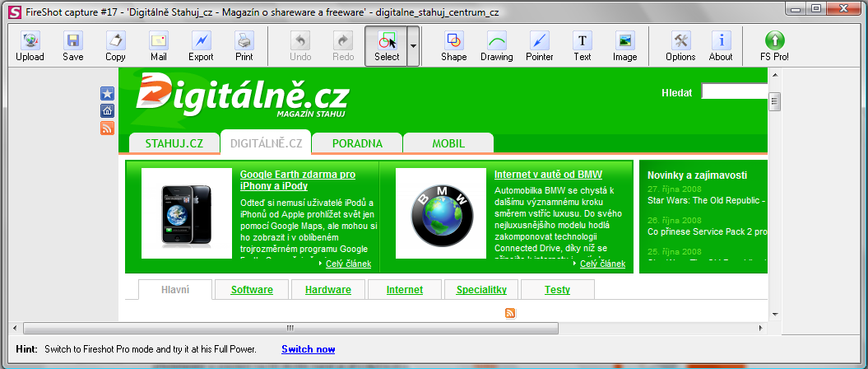The image size is (868, 369).
Task: Open the MOBIL tab
Action: tap(448, 143)
